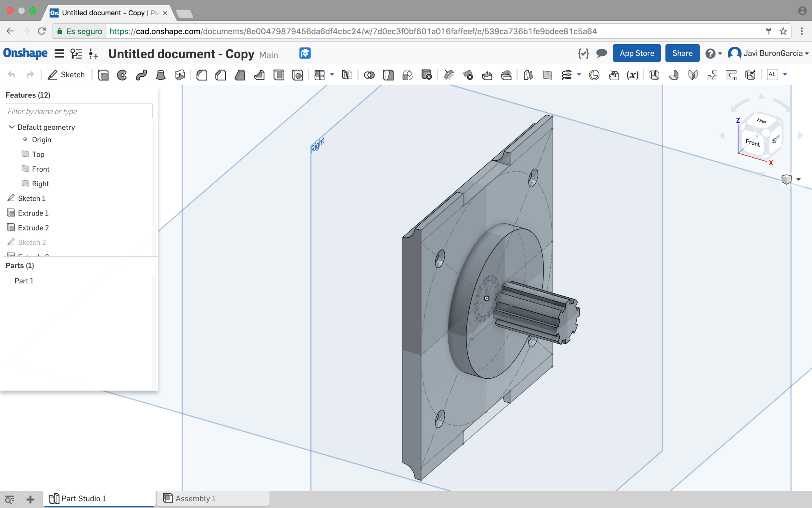The width and height of the screenshot is (812, 508).
Task: Select the Transform tool
Action: 408,74
